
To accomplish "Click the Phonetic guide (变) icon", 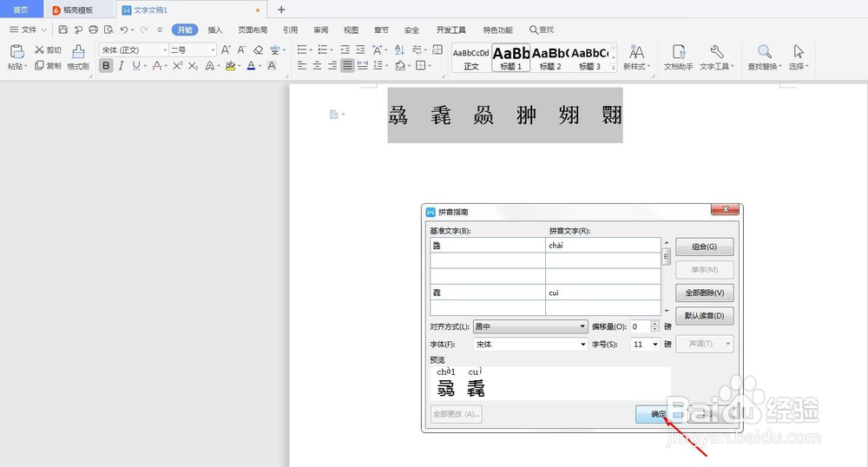I will point(275,49).
